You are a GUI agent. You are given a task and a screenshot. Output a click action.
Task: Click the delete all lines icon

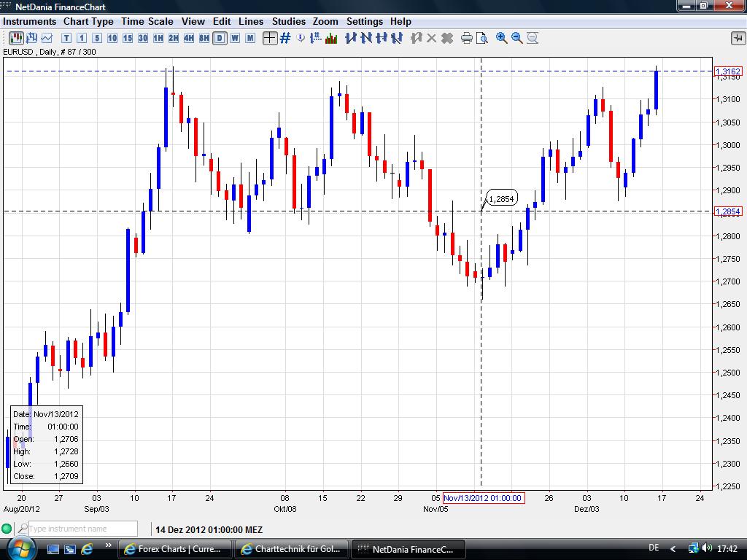[x=447, y=38]
